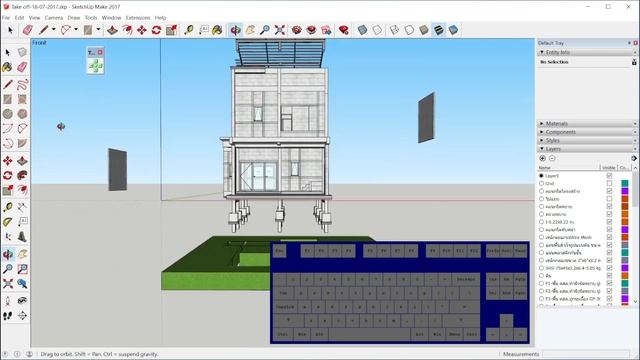Select the Axes tool
The width and height of the screenshot is (640, 360).
[x=8, y=237]
